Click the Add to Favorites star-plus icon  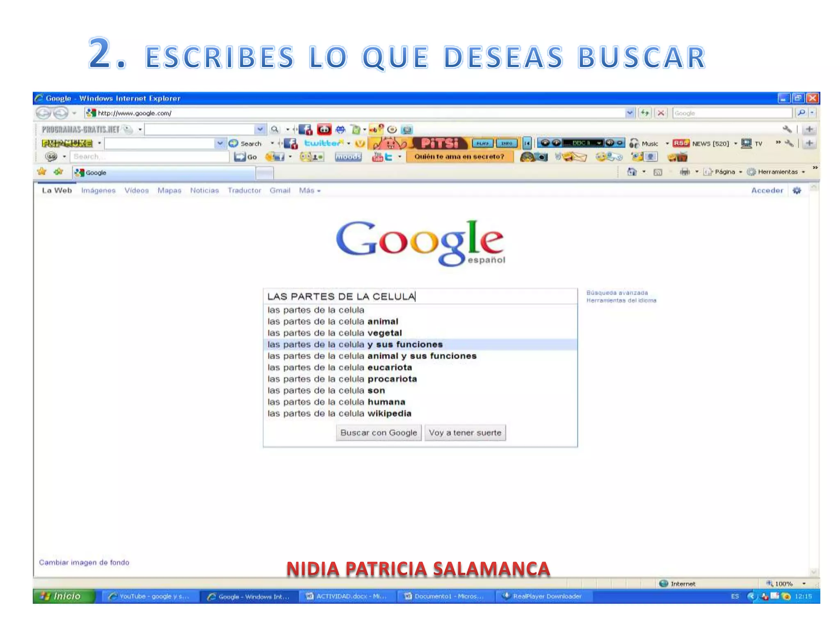[58, 171]
